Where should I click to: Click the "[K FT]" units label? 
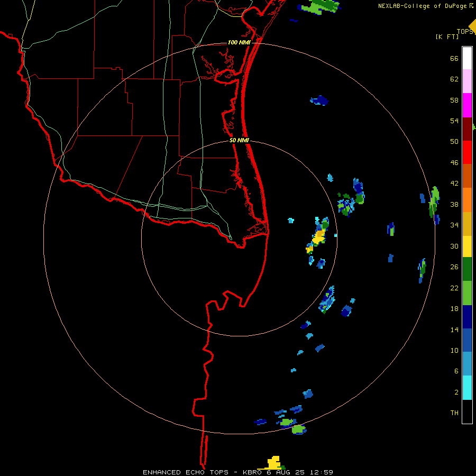(x=447, y=36)
